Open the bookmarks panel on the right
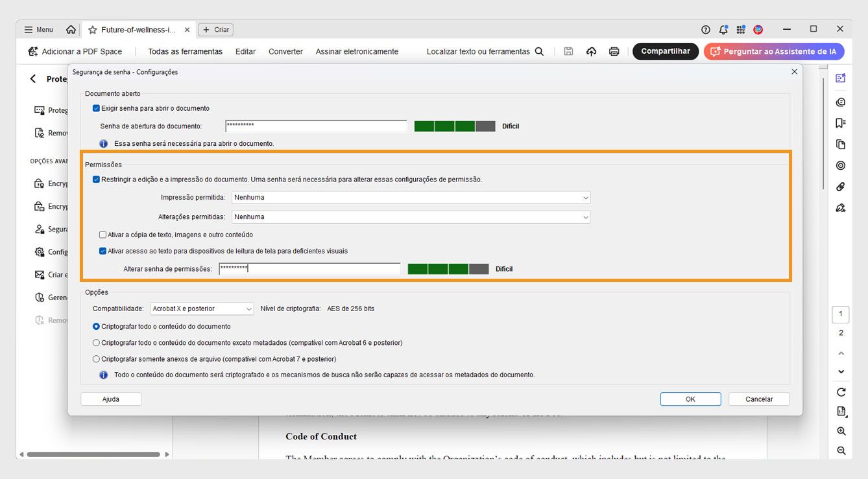This screenshot has width=868, height=479. point(840,123)
